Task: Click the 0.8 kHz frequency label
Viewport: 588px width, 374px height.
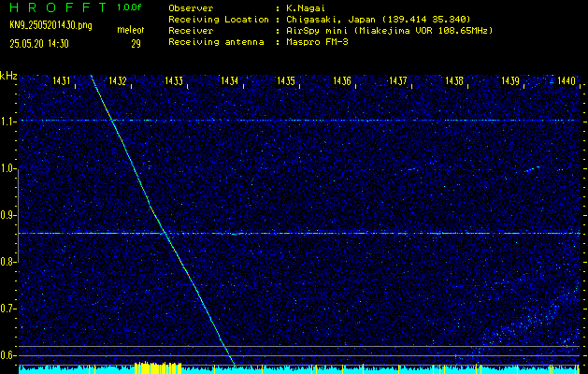Action: tap(6, 262)
